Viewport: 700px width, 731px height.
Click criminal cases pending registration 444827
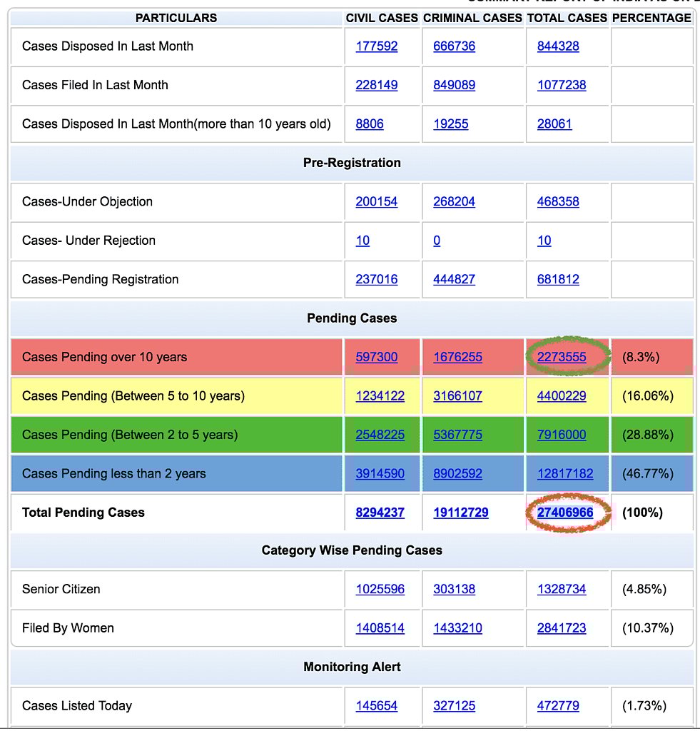click(x=454, y=279)
